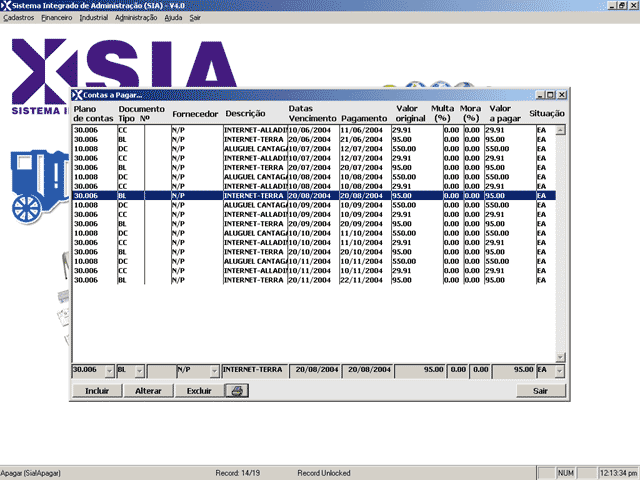This screenshot has height=480, width=640.
Task: Open the document type BL dropdown
Action: pyautogui.click(x=139, y=371)
